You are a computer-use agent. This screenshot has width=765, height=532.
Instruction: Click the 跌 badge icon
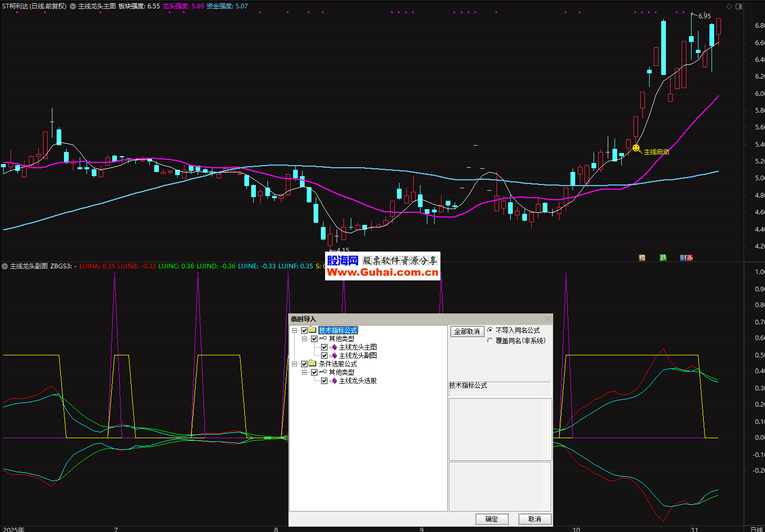click(663, 257)
